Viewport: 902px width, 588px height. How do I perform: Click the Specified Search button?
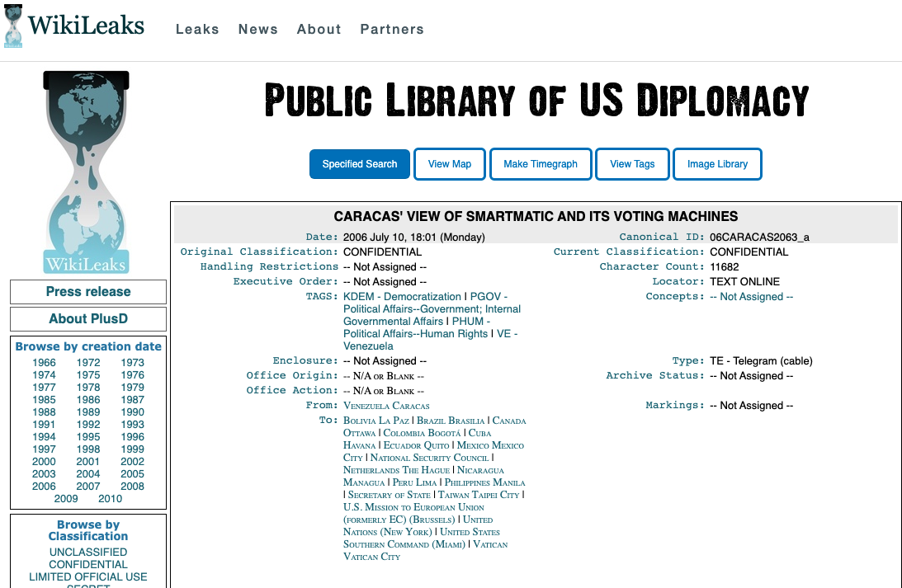360,164
